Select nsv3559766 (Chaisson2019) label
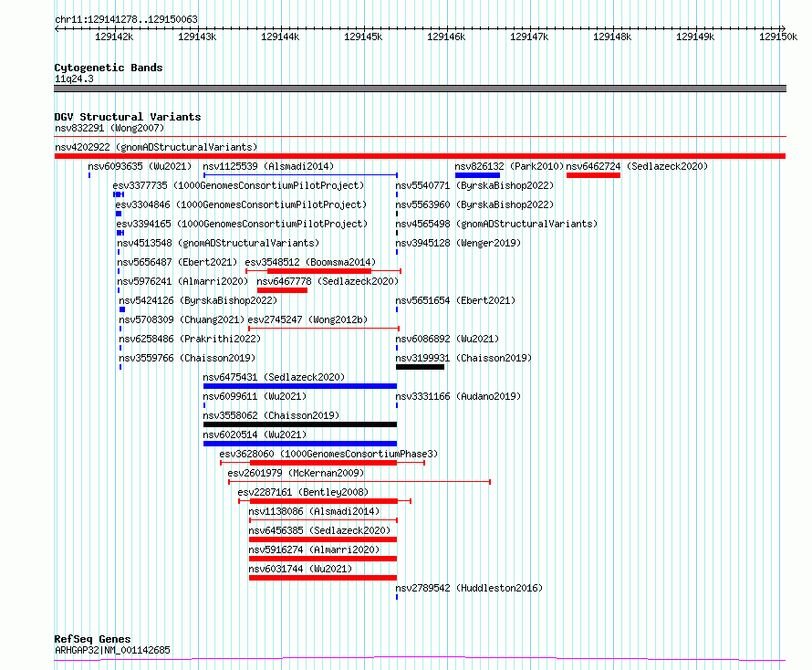Screen dimensions: 812x670 pyautogui.click(x=187, y=358)
